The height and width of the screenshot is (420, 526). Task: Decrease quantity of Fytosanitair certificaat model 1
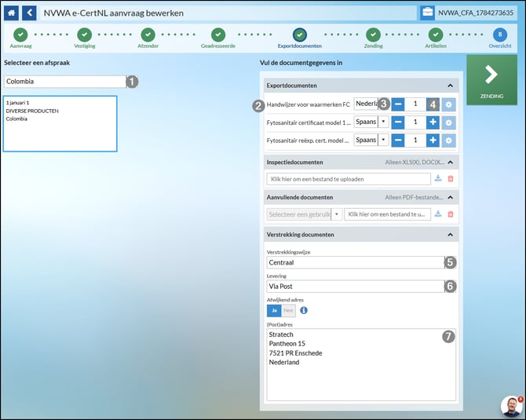pyautogui.click(x=398, y=122)
